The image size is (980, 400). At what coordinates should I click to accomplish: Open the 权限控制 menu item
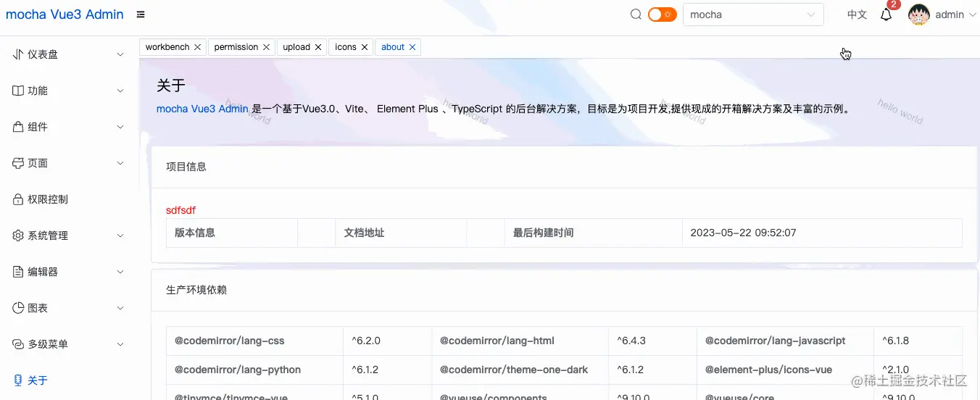tap(70, 199)
